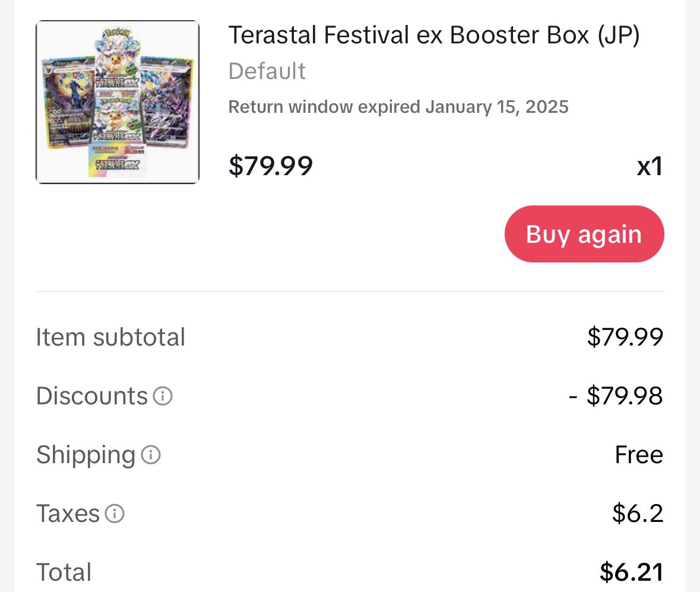Image resolution: width=700 pixels, height=592 pixels.
Task: Click the $79.99 subtotal amount
Action: tap(625, 337)
